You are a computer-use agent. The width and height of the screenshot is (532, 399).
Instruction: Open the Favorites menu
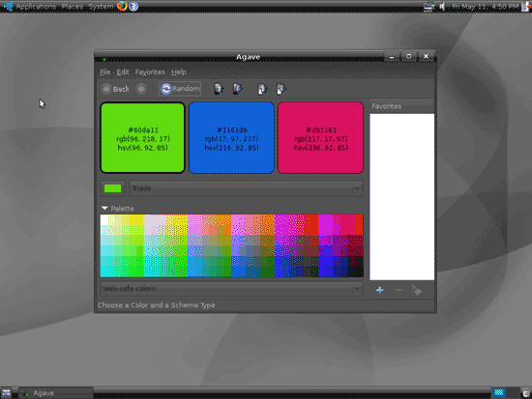tap(150, 72)
